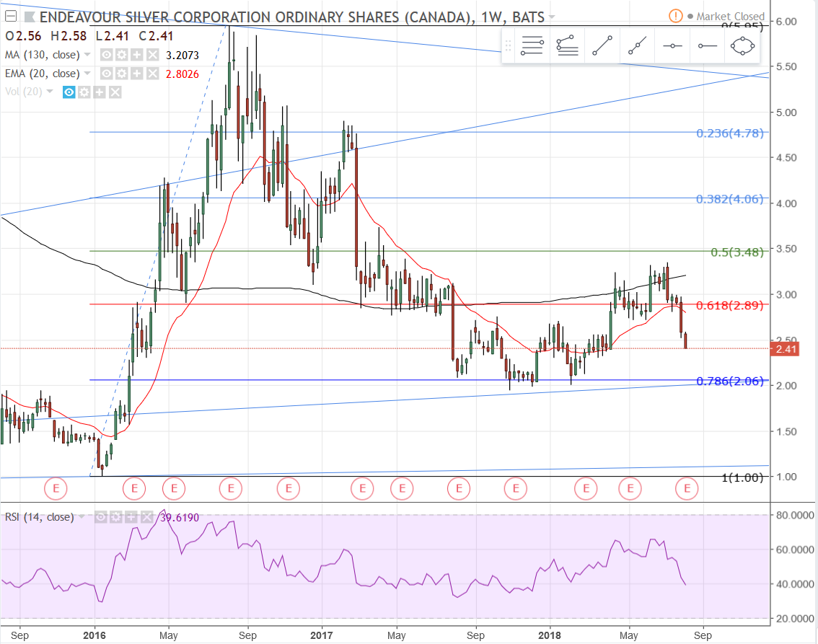Select the Trend Line tool in the floating toolbar

(x=602, y=46)
